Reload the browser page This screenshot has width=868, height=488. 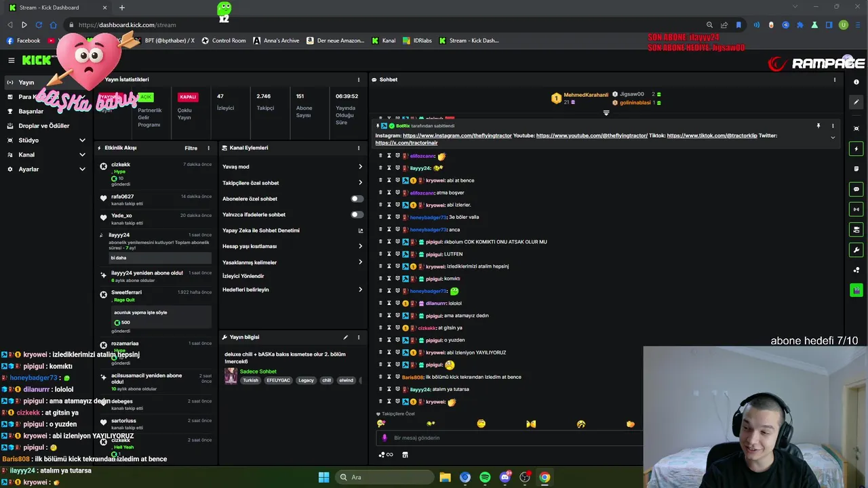point(39,25)
